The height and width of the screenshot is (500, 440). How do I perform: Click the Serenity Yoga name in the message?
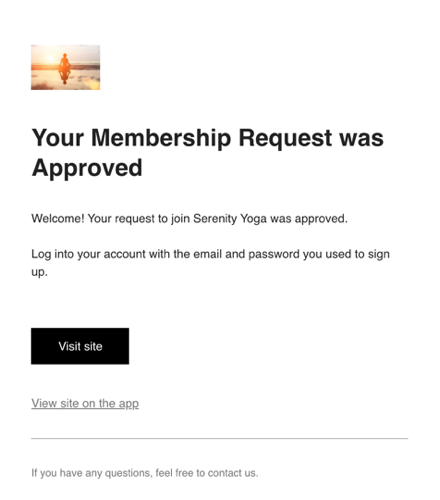pos(230,219)
